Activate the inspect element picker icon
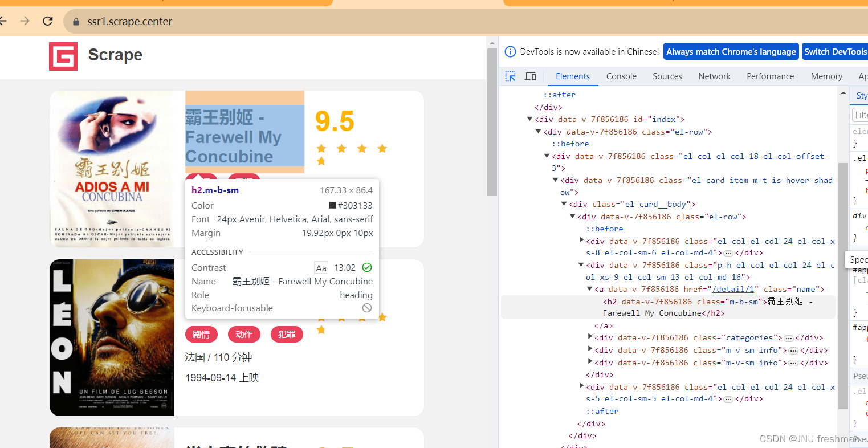The height and width of the screenshot is (448, 868). [x=511, y=76]
